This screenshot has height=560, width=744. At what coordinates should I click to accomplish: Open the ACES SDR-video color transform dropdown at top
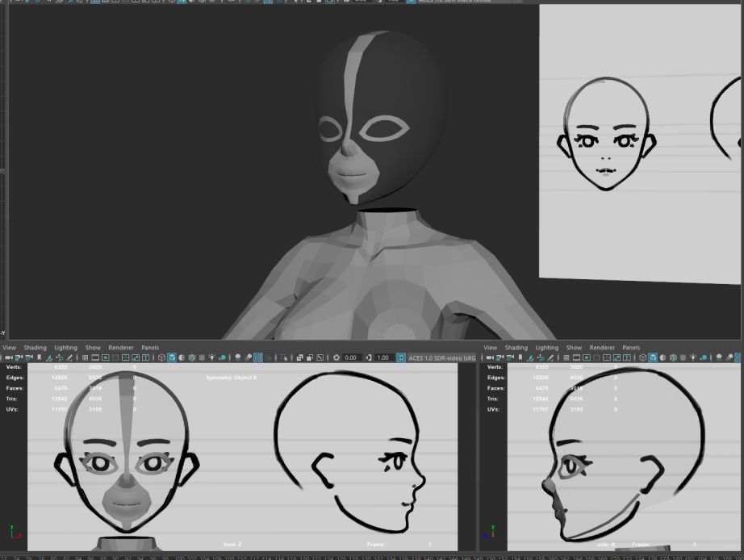click(452, 3)
